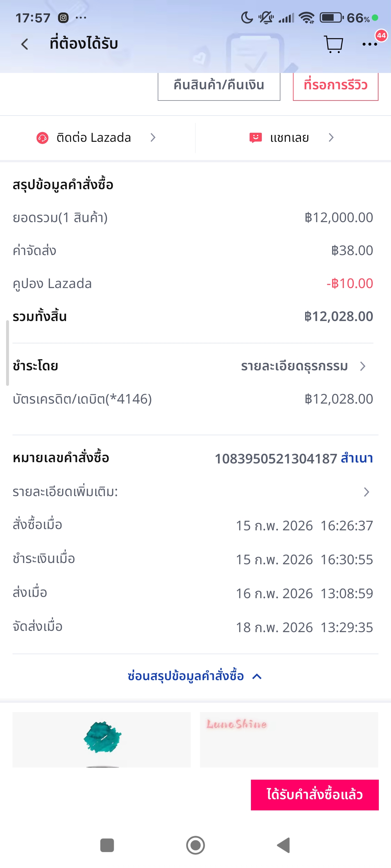Tap the back arrow in header
Image resolution: width=391 pixels, height=868 pixels.
(x=25, y=44)
